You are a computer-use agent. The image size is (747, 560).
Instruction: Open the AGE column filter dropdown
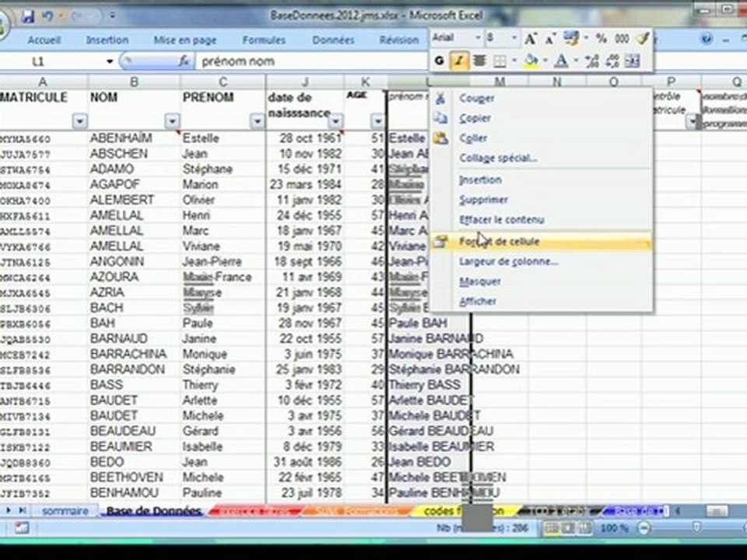377,121
